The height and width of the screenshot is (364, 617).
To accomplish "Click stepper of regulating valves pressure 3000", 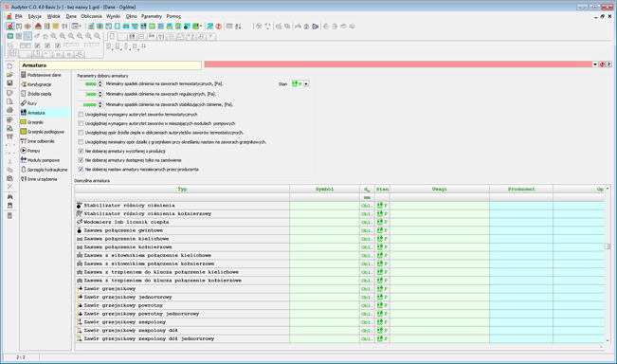I will [100, 94].
